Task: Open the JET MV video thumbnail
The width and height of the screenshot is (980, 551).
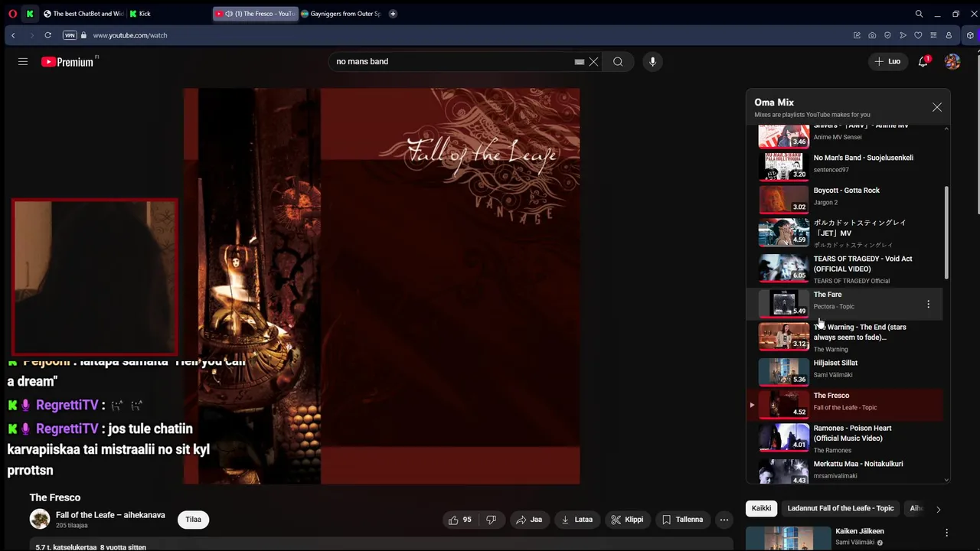Action: [784, 232]
